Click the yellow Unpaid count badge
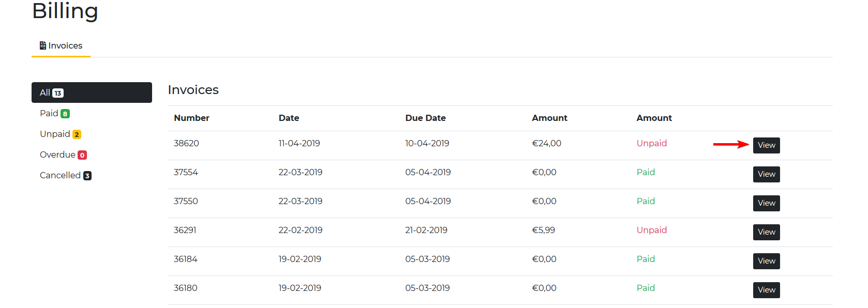 pos(77,134)
